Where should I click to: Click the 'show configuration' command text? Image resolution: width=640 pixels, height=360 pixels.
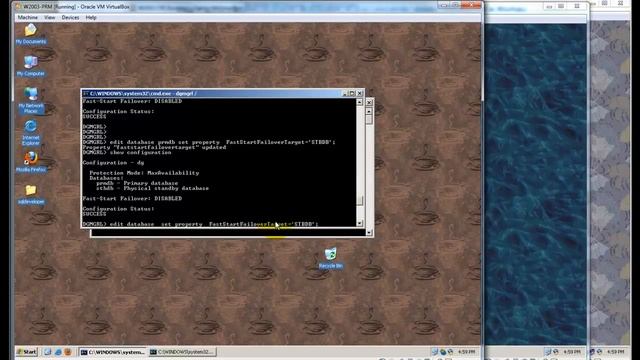pyautogui.click(x=140, y=152)
